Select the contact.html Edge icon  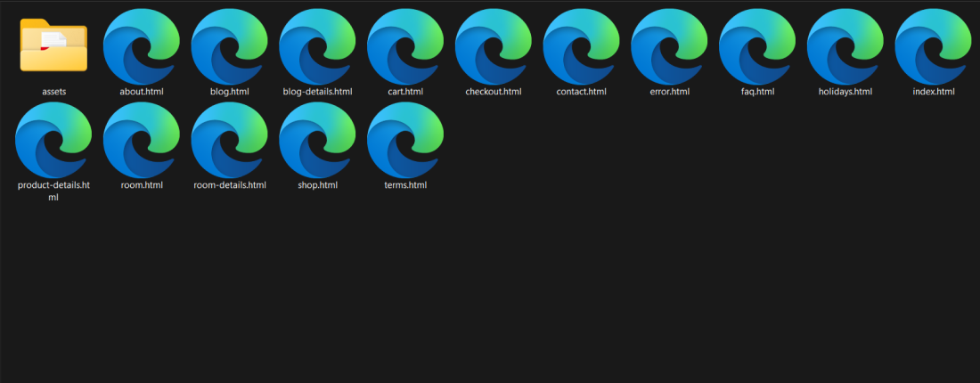point(581,46)
